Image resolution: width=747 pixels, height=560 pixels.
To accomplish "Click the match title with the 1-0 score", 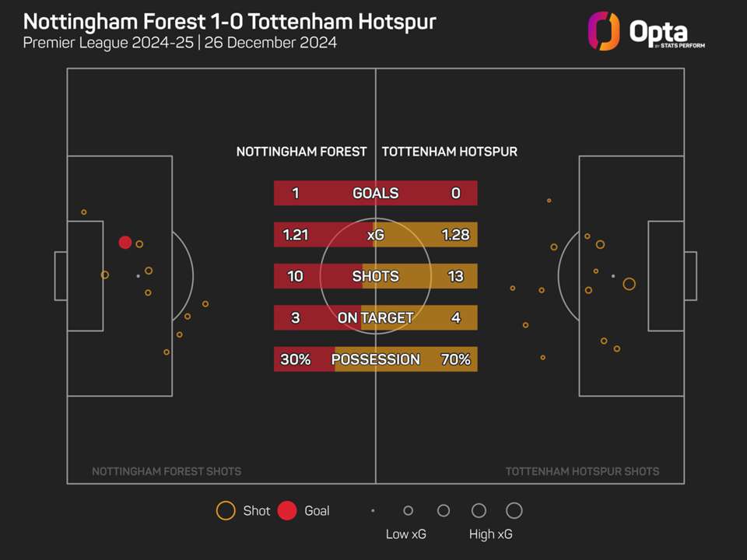I will [x=230, y=21].
